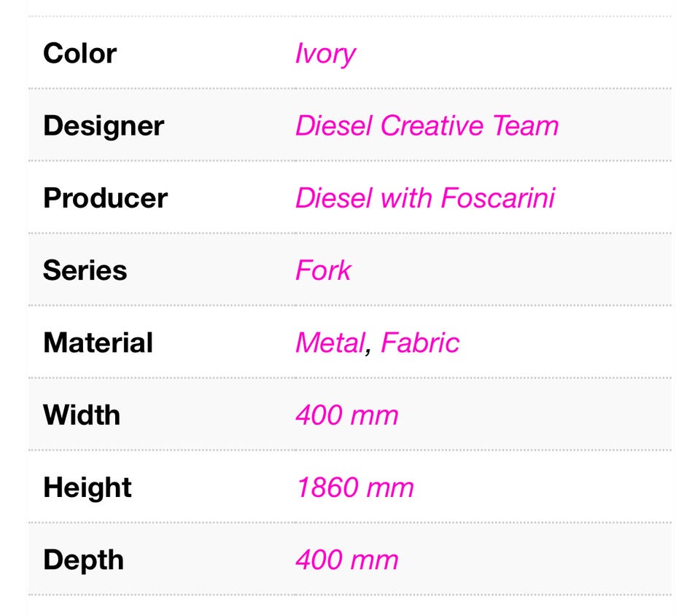Select the Material attribute label
Screen dimensions: 700x615
(x=98, y=342)
